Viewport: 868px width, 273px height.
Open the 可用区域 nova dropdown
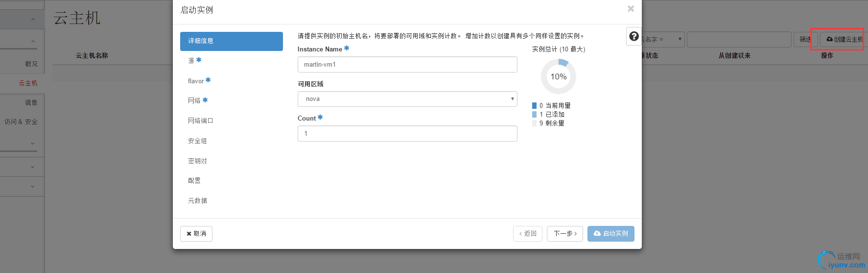[x=407, y=99]
